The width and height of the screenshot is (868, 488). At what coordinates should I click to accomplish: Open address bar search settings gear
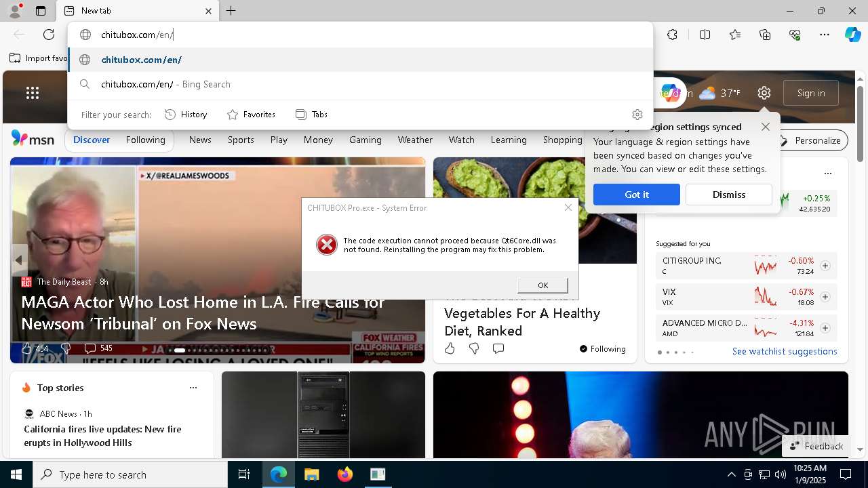click(x=637, y=115)
